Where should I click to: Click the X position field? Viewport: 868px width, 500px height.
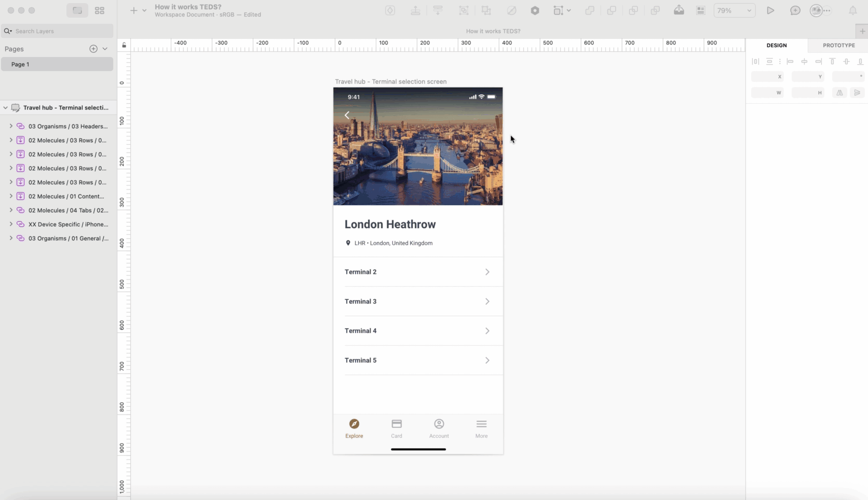(767, 76)
